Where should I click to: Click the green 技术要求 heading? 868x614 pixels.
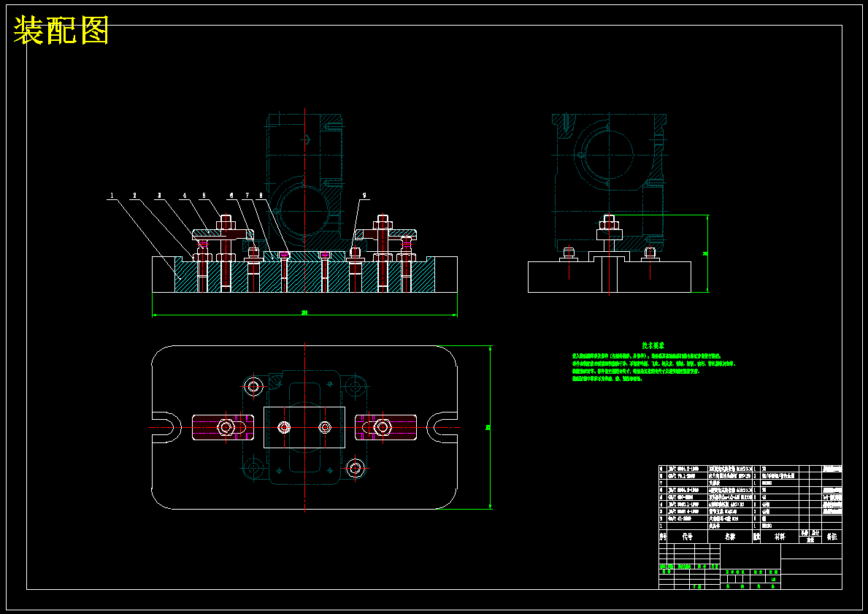tap(653, 345)
